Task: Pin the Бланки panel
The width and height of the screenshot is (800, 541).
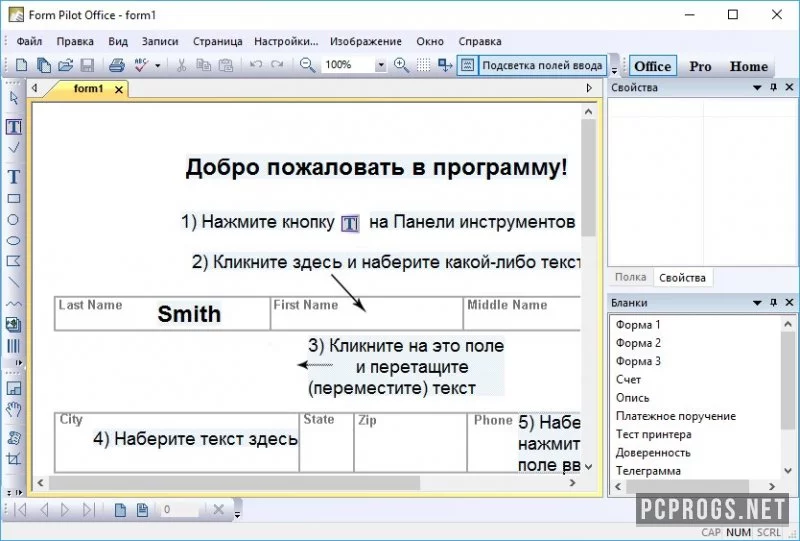Action: tap(773, 303)
